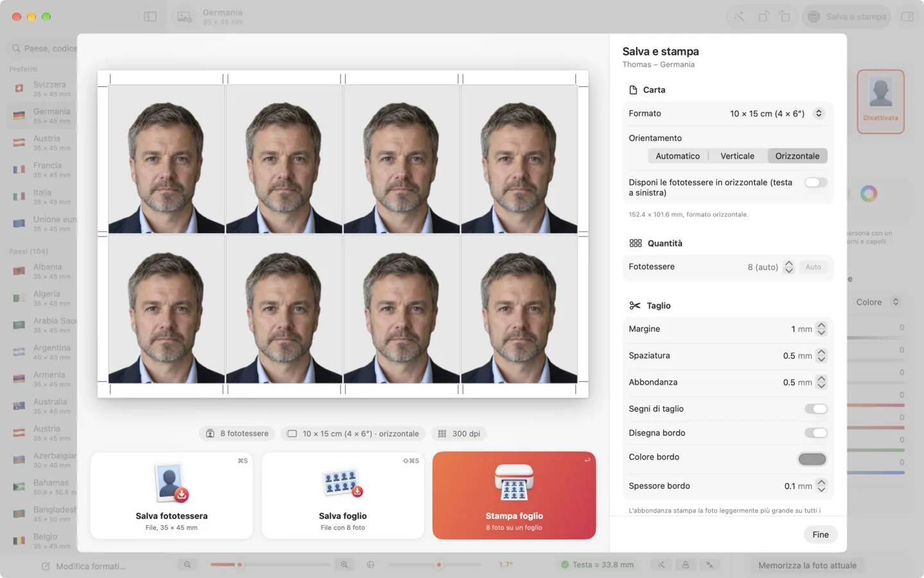Select Verticale orientation
Viewport: 924px width, 578px height.
coord(737,156)
